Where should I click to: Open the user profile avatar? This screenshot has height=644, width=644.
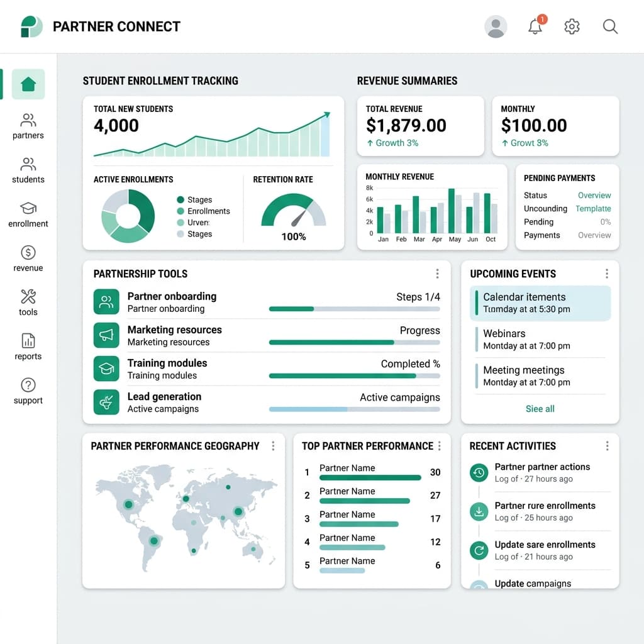(x=496, y=26)
